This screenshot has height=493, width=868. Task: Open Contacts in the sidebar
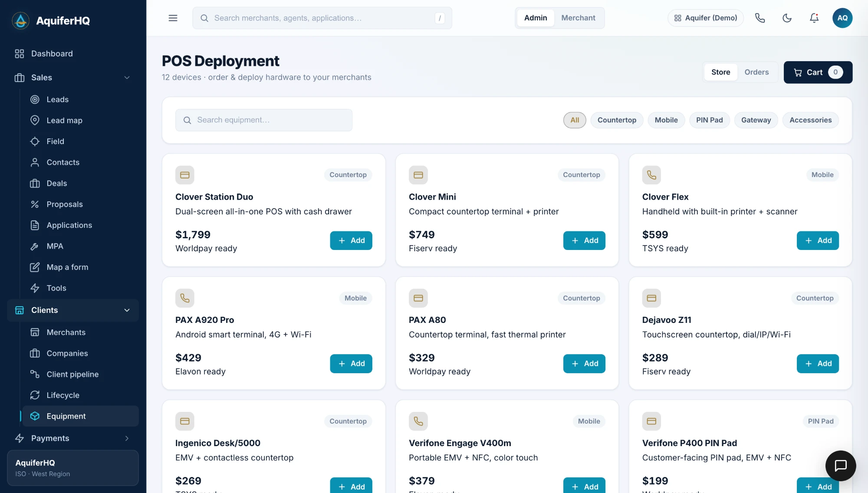(81, 162)
